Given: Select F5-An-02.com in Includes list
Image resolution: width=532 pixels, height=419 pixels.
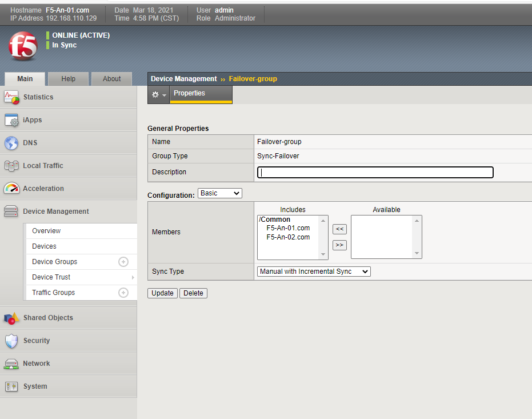Looking at the screenshot, I should pos(288,237).
